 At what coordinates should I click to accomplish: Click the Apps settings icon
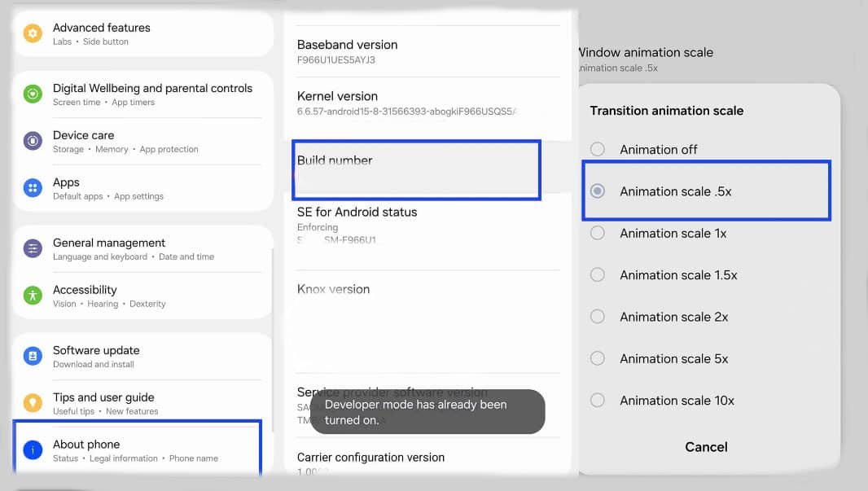coord(33,188)
